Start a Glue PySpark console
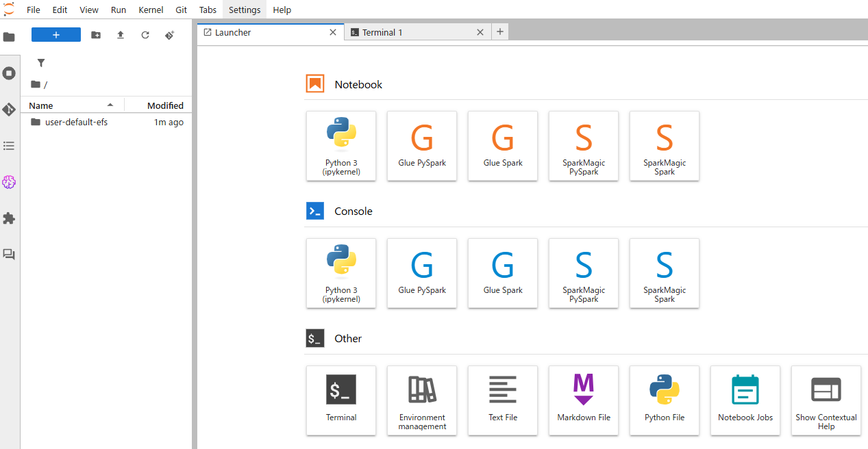The height and width of the screenshot is (449, 868). pyautogui.click(x=422, y=273)
